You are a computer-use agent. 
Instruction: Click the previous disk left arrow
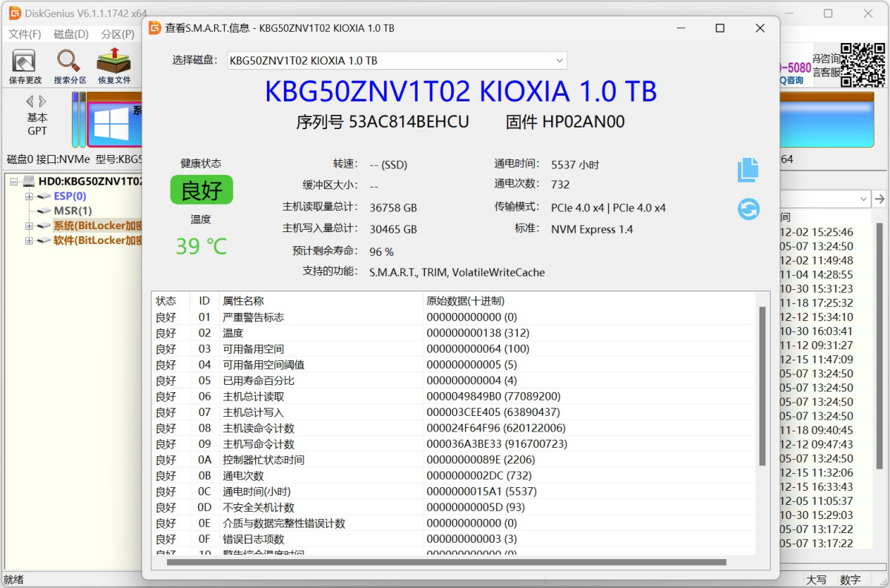(x=30, y=102)
